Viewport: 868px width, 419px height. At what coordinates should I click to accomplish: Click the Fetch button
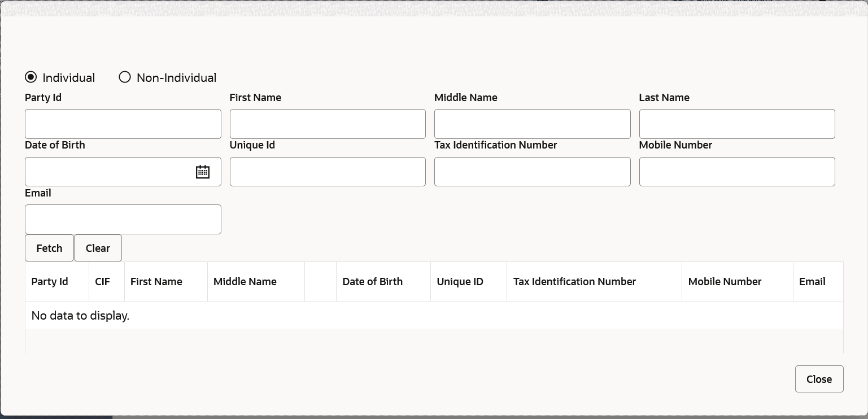coord(49,248)
